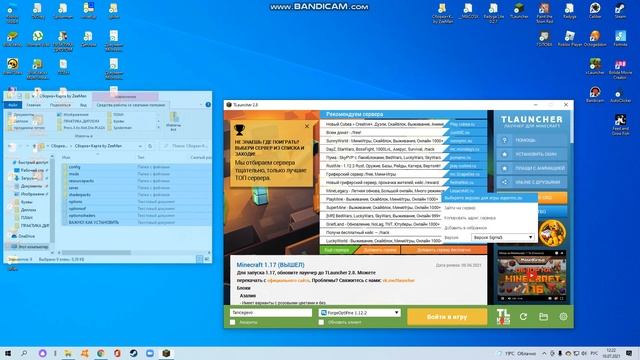
Task: Switch to the Minecraft block taskbar icon
Action: pyautogui.click(x=166, y=353)
